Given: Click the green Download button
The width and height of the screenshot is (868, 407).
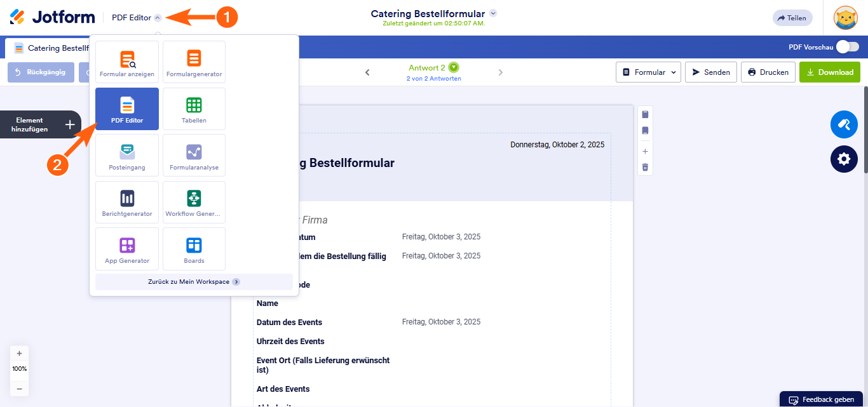Looking at the screenshot, I should coord(830,72).
